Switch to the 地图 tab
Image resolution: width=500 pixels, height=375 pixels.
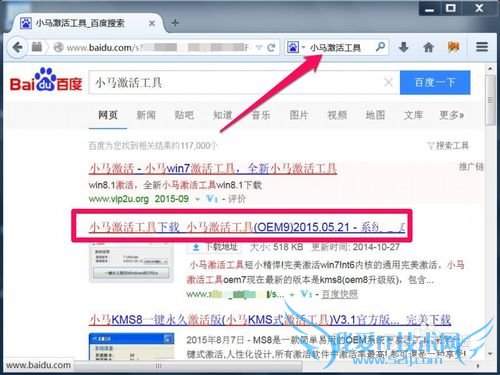pyautogui.click(x=375, y=115)
